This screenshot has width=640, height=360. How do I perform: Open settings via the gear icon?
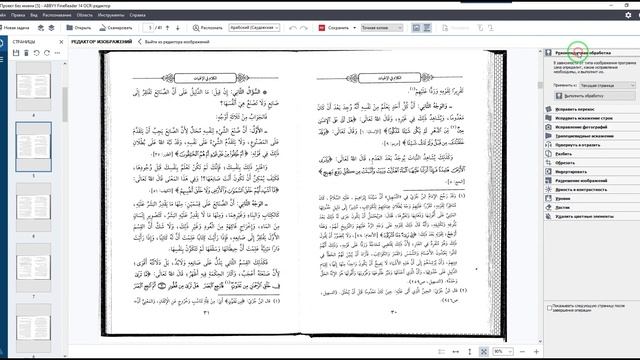pyautogui.click(x=628, y=15)
